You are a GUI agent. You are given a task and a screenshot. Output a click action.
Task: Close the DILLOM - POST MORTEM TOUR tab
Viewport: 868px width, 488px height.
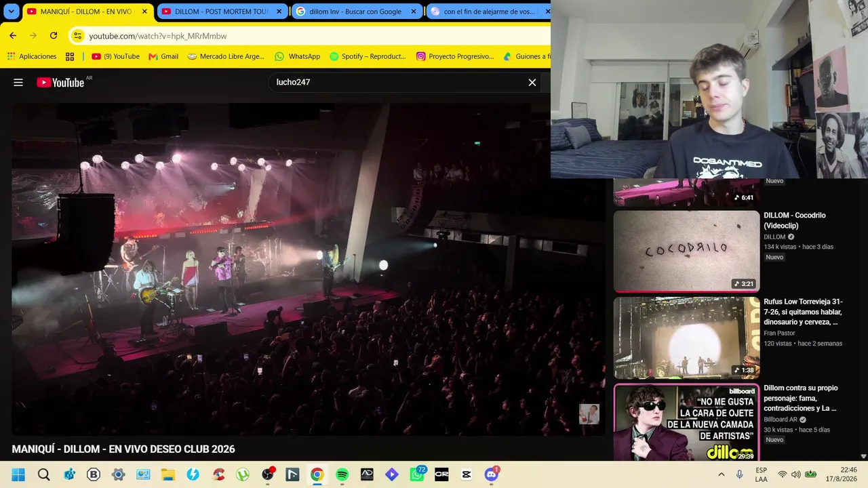coord(279,12)
